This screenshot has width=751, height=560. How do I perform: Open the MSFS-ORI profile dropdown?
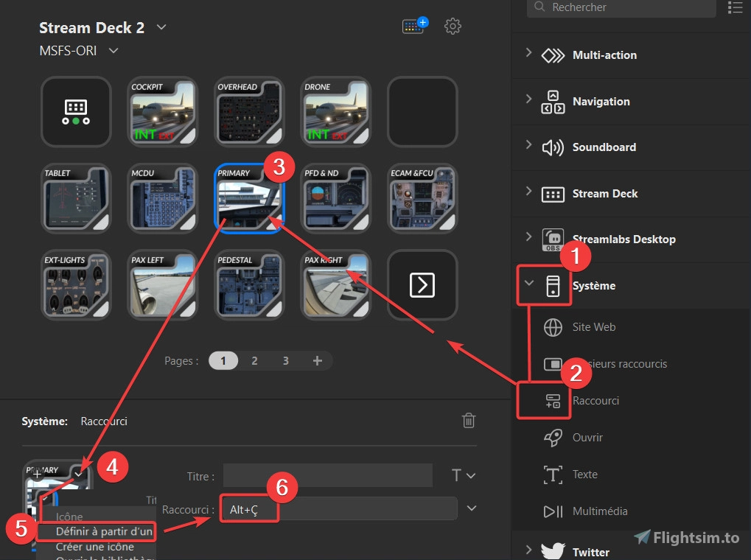coord(113,50)
